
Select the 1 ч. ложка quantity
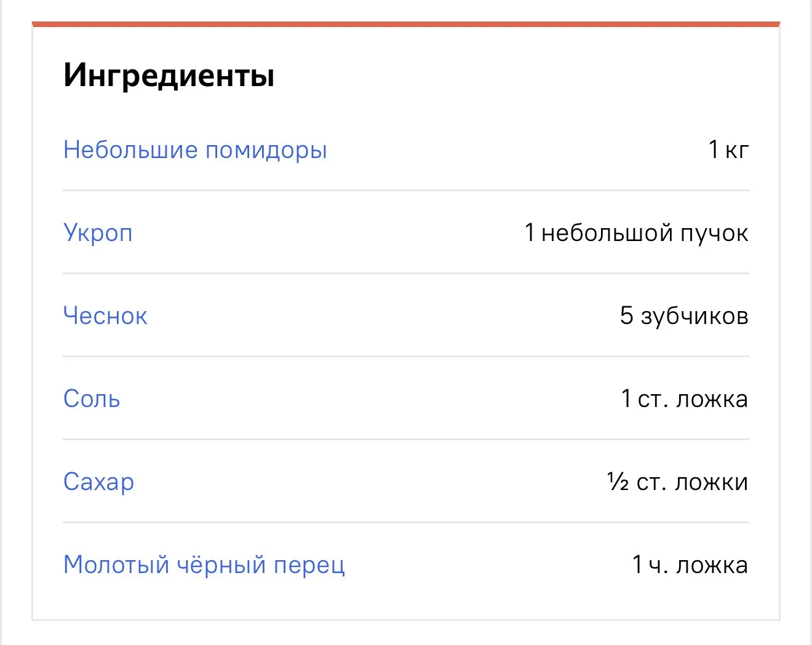tap(690, 564)
